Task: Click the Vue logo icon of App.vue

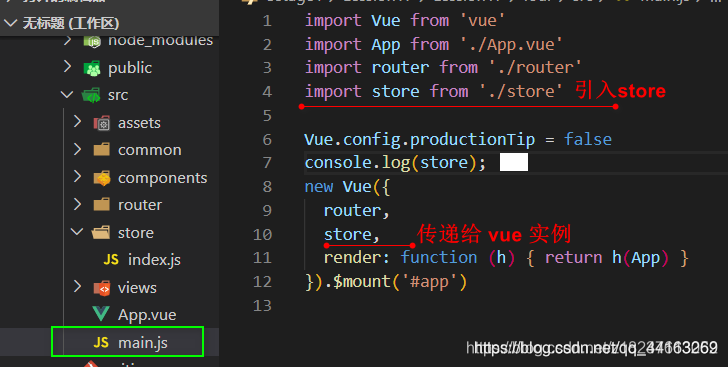Action: [101, 314]
